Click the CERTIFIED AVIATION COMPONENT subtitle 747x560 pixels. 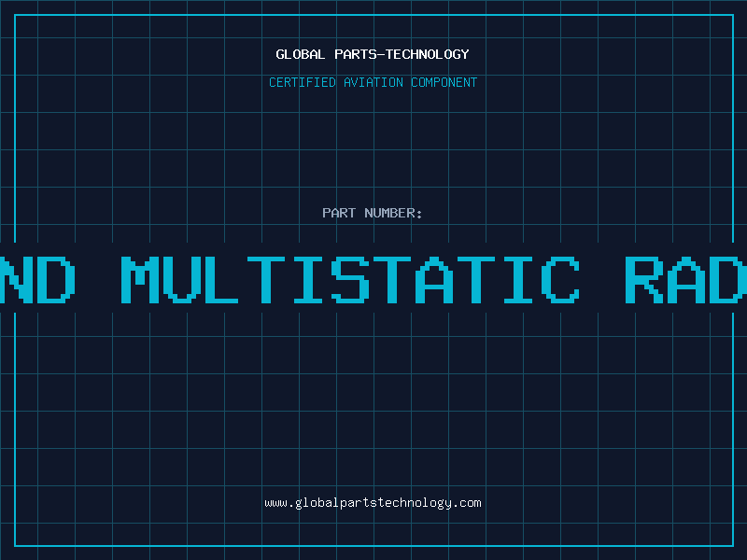pyautogui.click(x=373, y=82)
